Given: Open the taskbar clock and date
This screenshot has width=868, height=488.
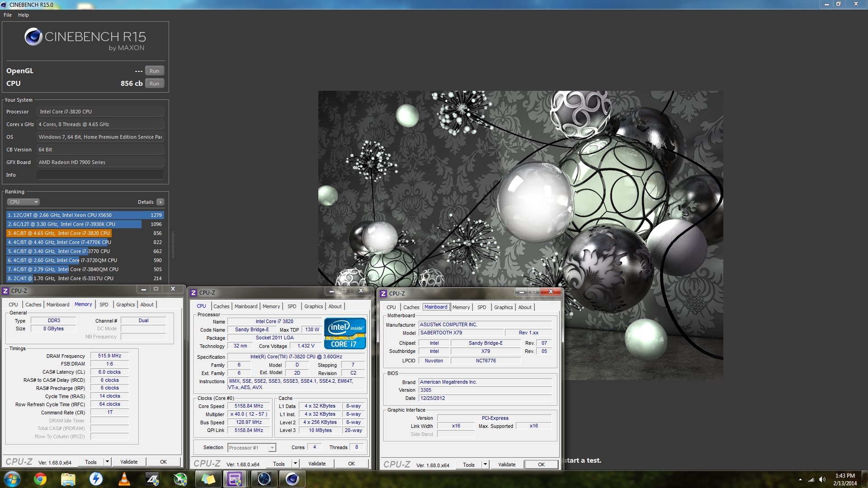Looking at the screenshot, I should click(845, 479).
